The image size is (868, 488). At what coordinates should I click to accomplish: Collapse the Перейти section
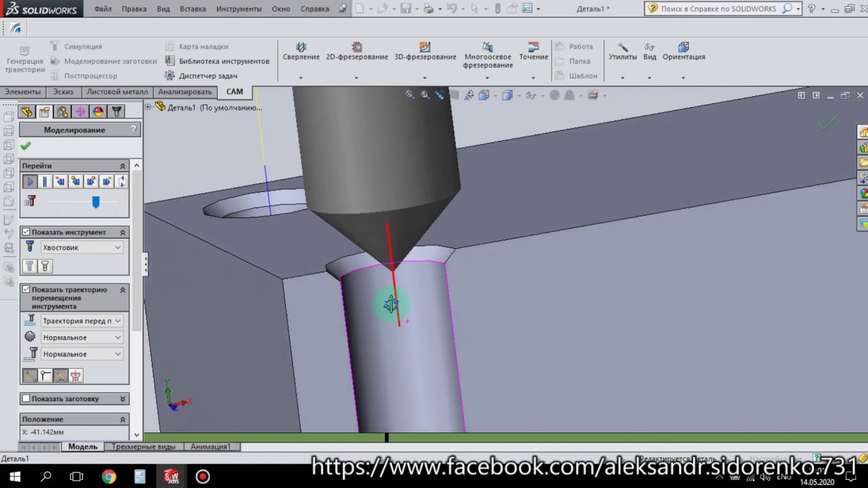tap(123, 166)
